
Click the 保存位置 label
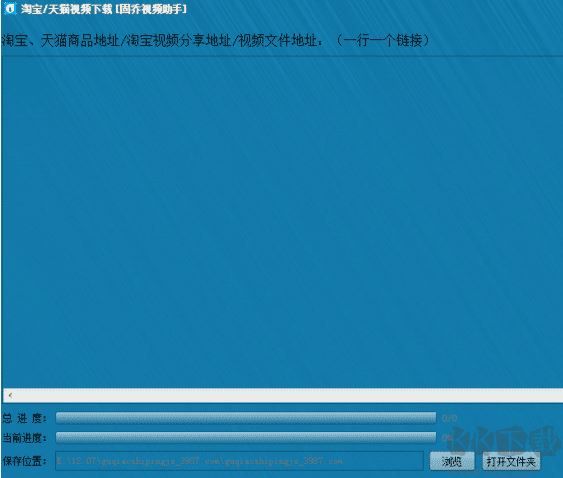(24, 461)
